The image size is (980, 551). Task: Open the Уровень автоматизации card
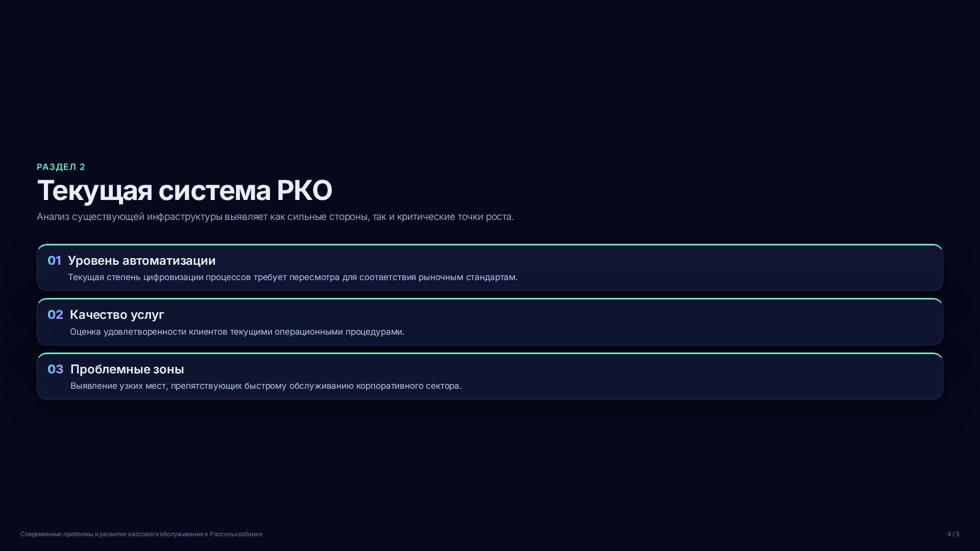point(490,267)
